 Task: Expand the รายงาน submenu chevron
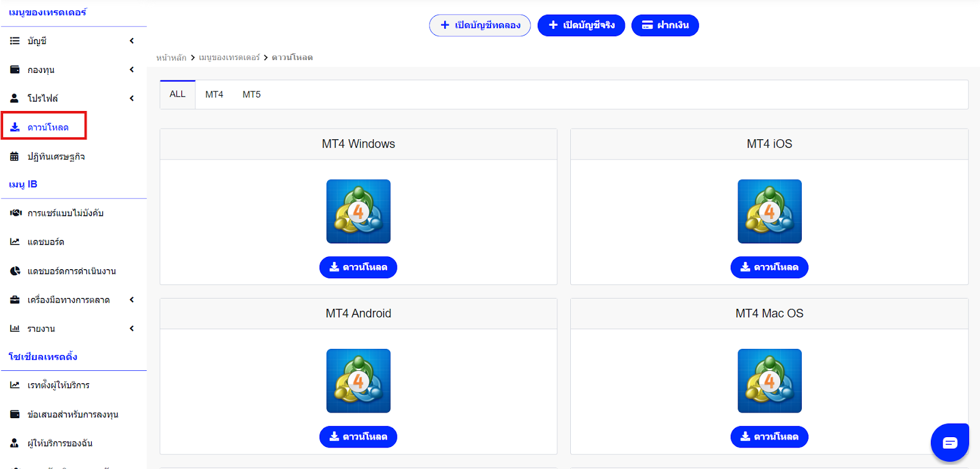click(x=132, y=329)
